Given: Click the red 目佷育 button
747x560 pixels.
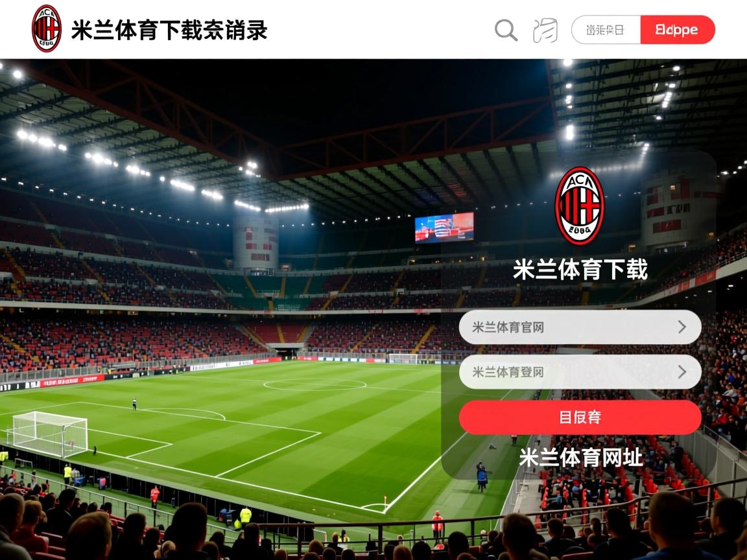Looking at the screenshot, I should (580, 417).
